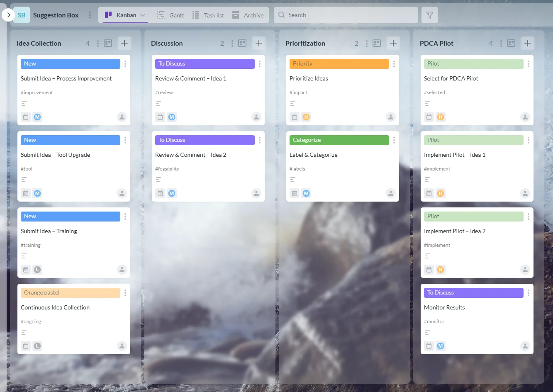Viewport: 553px width, 392px height.
Task: Expand the left sidebar using the arrow
Action: (x=7, y=14)
